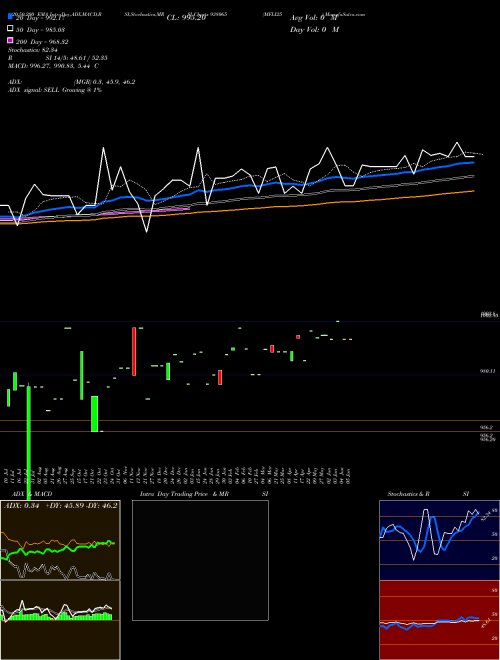500x660 pixels.
Task: Click the 'MACD: 996.27, 990.83, 5.44 C' line
Action: pyautogui.click(x=53, y=66)
